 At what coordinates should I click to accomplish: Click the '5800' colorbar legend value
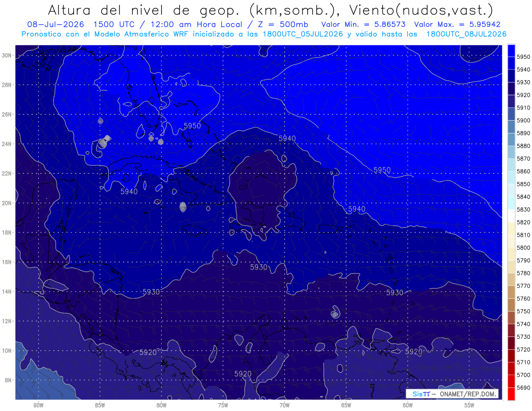click(x=524, y=247)
